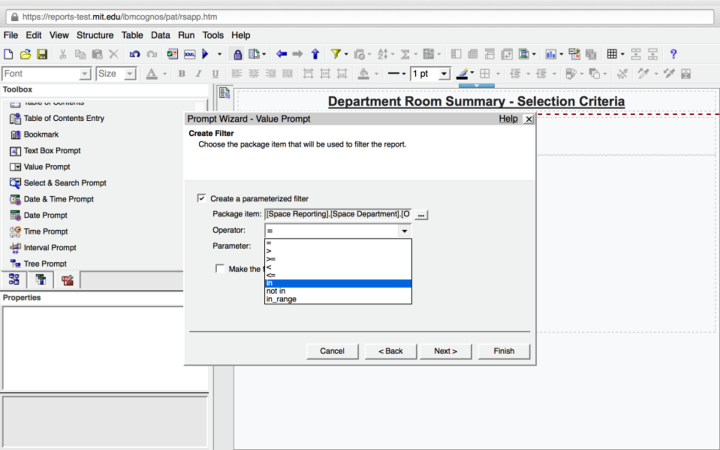
Task: Open the Tools menu
Action: [213, 35]
